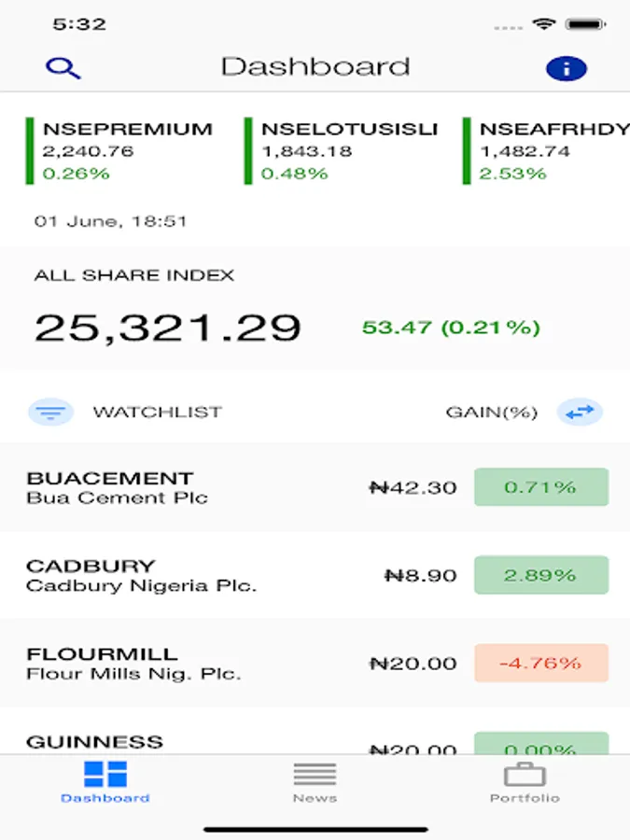Select the NSEPREMIUM index card
This screenshot has height=840, width=630.
[127, 150]
